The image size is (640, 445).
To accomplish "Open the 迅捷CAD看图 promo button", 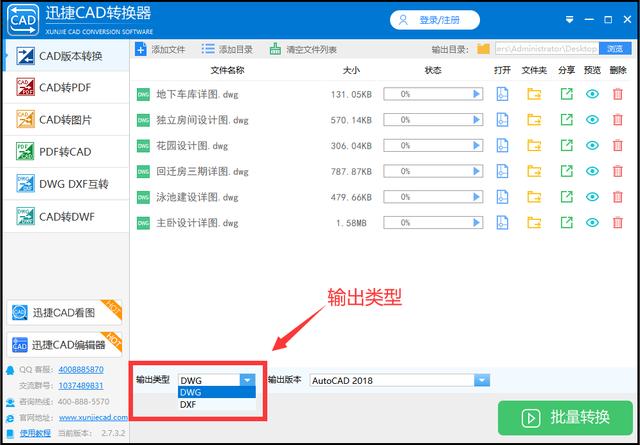I will [x=64, y=312].
